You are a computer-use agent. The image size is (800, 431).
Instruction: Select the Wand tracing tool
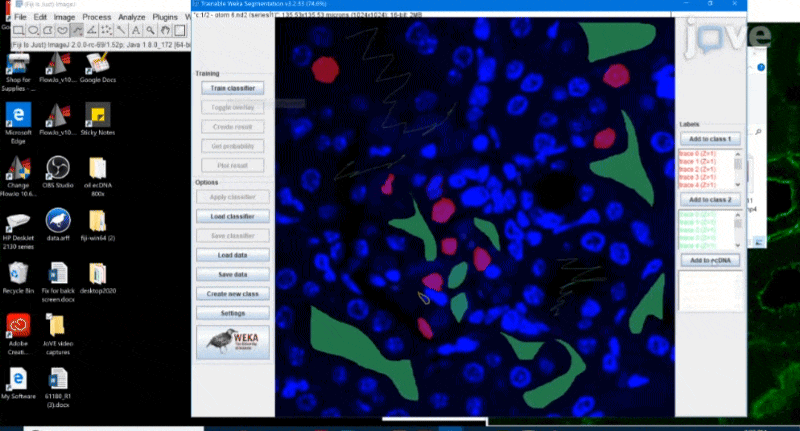click(x=121, y=30)
